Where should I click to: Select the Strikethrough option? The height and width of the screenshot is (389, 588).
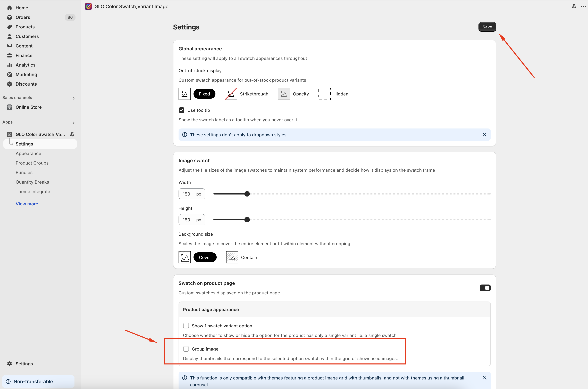click(x=254, y=94)
